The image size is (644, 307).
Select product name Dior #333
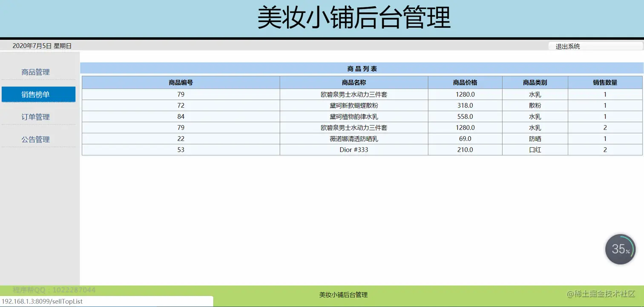click(x=354, y=150)
